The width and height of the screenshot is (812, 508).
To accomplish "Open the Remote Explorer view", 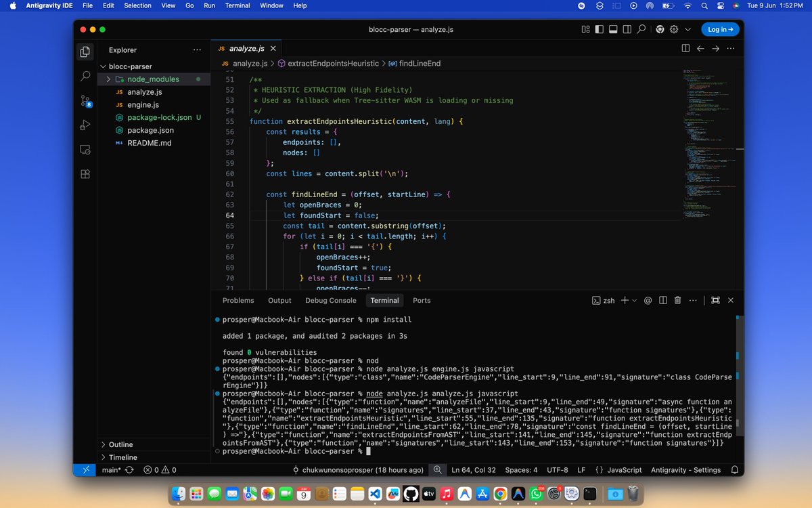I will coord(85,150).
